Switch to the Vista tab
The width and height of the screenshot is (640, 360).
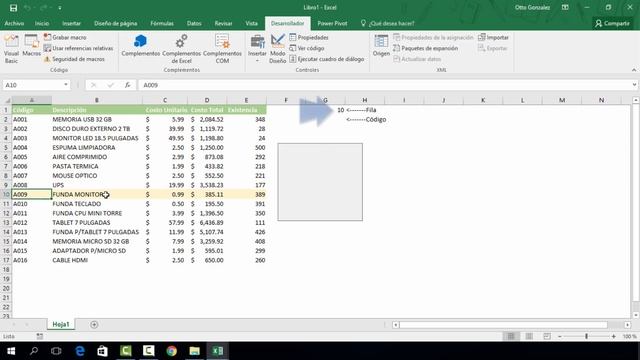click(x=251, y=23)
